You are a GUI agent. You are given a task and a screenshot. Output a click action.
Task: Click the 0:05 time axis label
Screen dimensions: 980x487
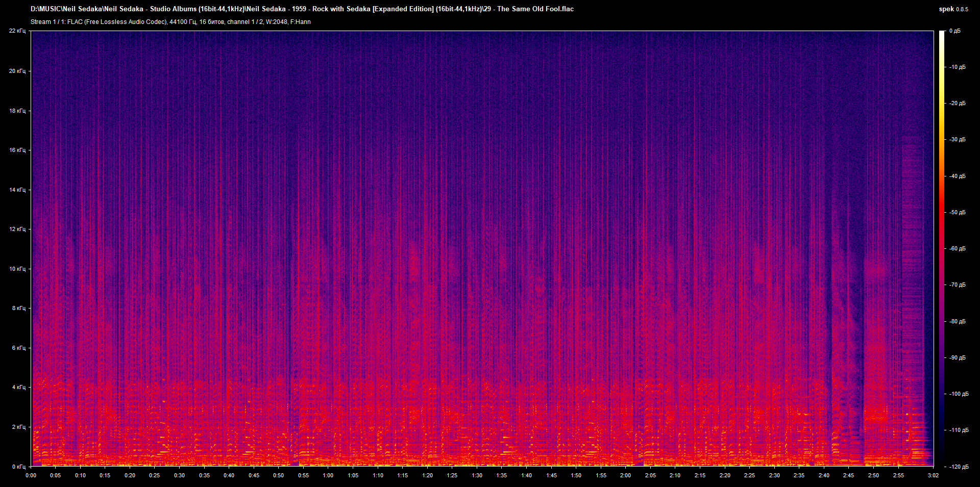coord(55,475)
